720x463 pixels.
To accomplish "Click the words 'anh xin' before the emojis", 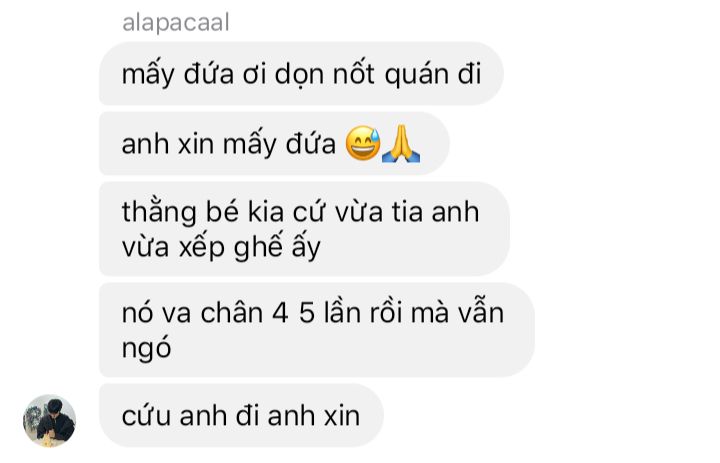I will coord(168,144).
